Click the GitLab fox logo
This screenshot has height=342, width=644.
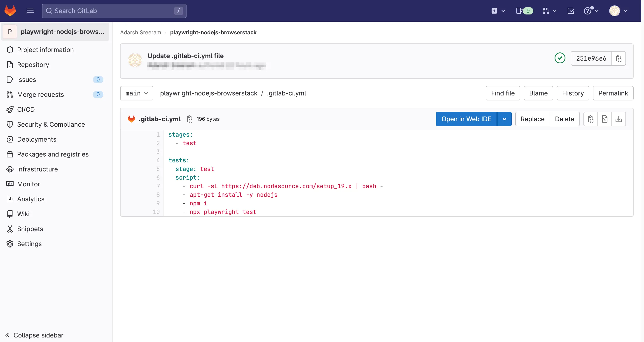point(10,11)
